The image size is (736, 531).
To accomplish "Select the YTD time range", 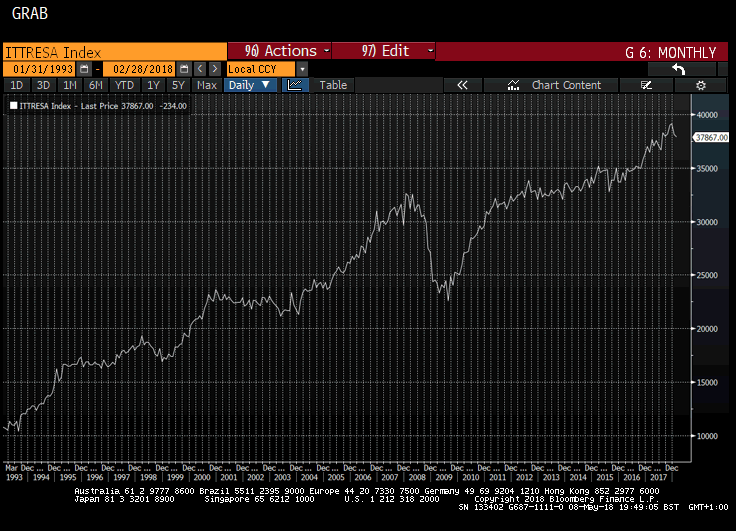I will tap(124, 85).
